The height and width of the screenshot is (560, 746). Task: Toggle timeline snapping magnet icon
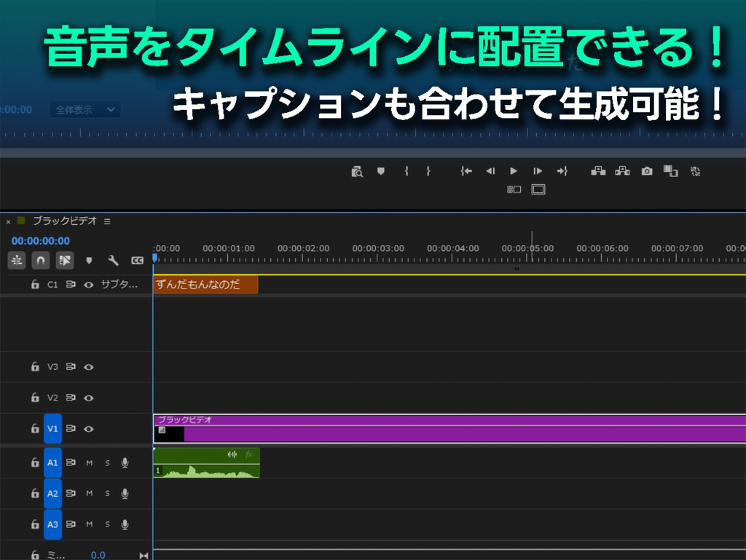point(41,261)
